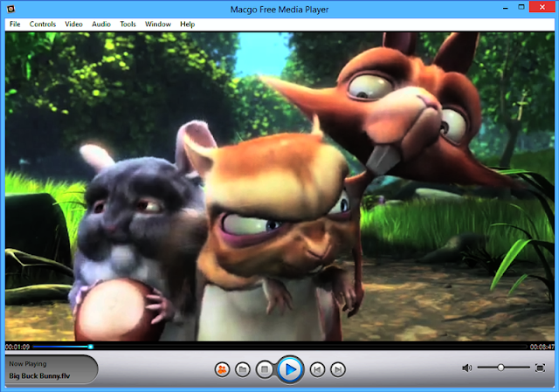Open the File menu
The width and height of the screenshot is (559, 392).
point(15,24)
